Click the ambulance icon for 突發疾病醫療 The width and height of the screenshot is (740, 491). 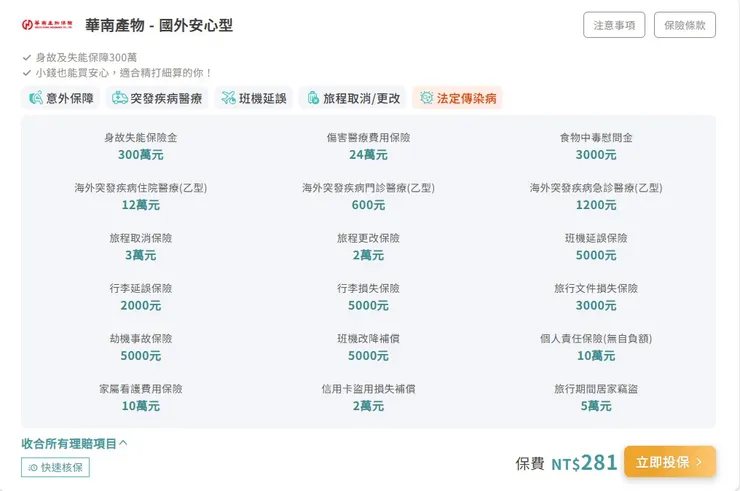(x=119, y=98)
